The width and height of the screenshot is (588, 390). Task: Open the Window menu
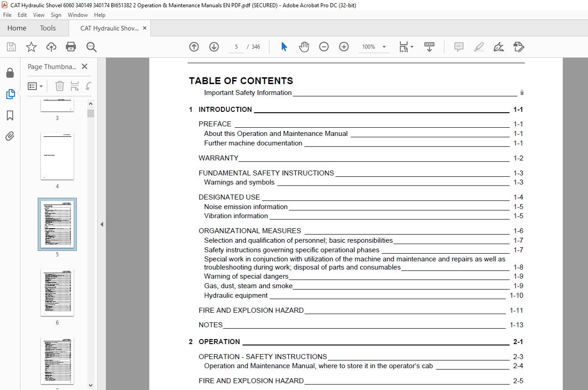[x=78, y=15]
